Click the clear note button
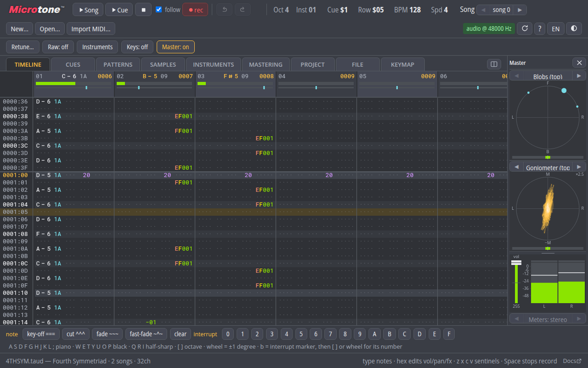 181,334
